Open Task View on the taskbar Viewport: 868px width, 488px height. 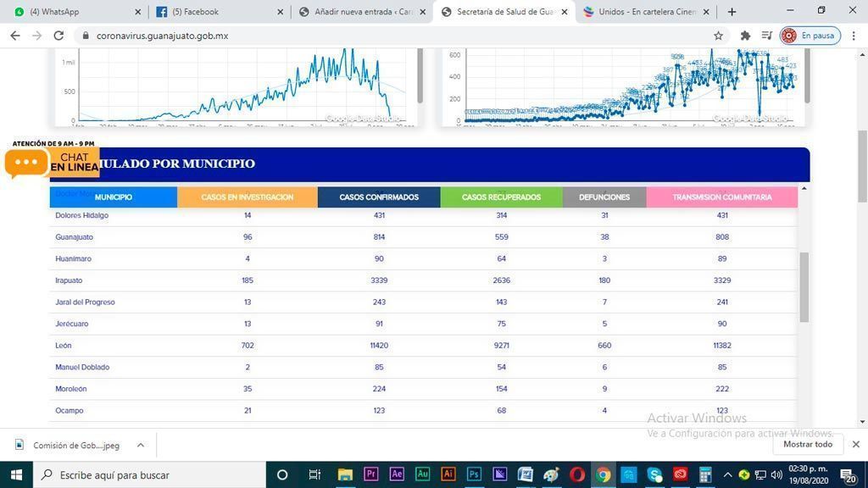314,474
